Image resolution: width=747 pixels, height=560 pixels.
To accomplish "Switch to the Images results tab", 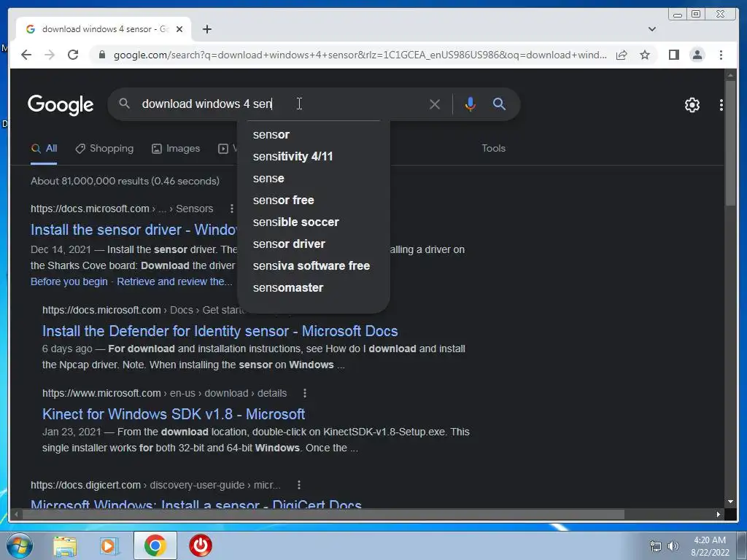I will pyautogui.click(x=176, y=149).
